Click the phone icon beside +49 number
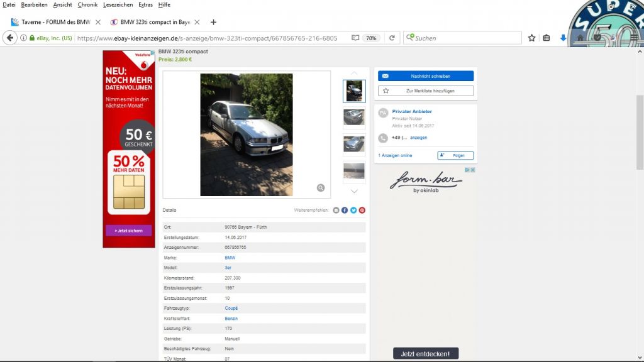 (x=383, y=138)
